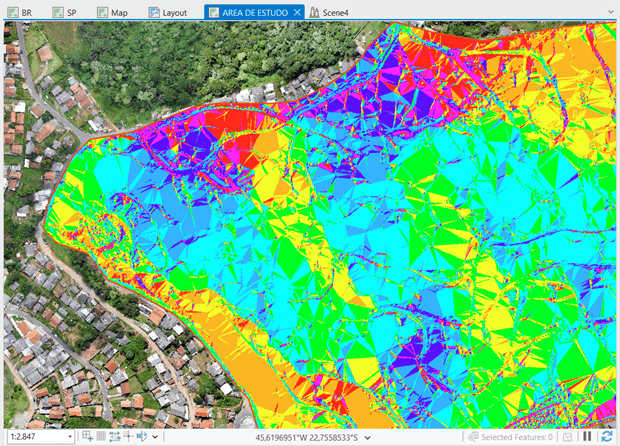Refresh the map view
Screen dimensions: 620x446
pos(606,437)
